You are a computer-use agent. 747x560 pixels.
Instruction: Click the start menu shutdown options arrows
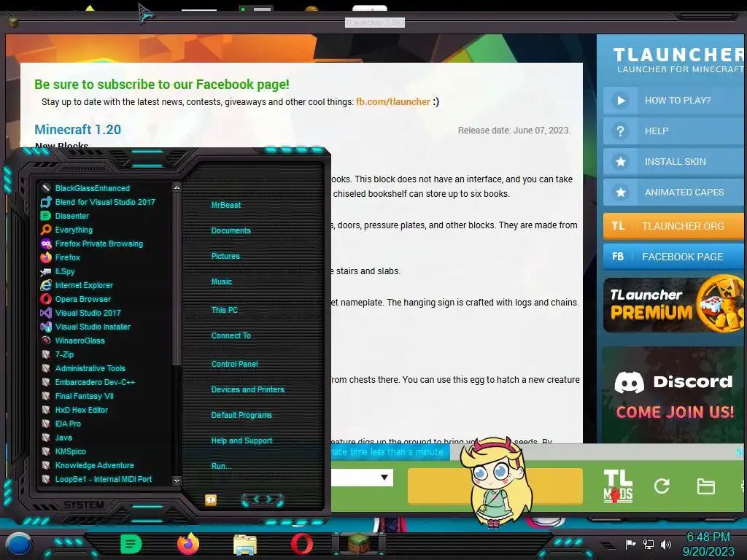263,499
